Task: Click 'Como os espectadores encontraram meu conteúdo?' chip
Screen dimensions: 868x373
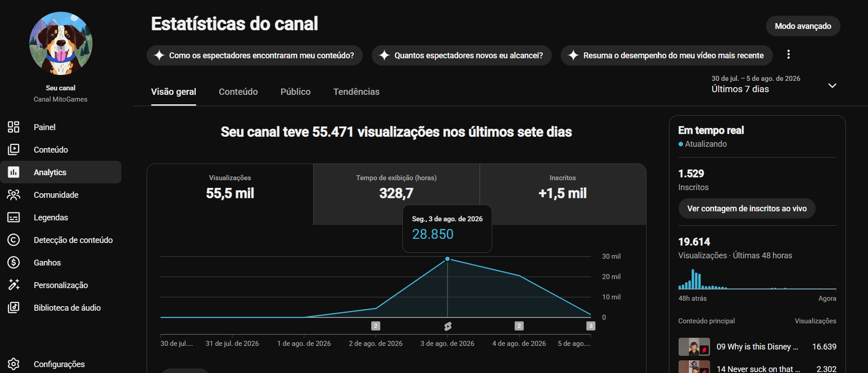Action: tap(254, 55)
